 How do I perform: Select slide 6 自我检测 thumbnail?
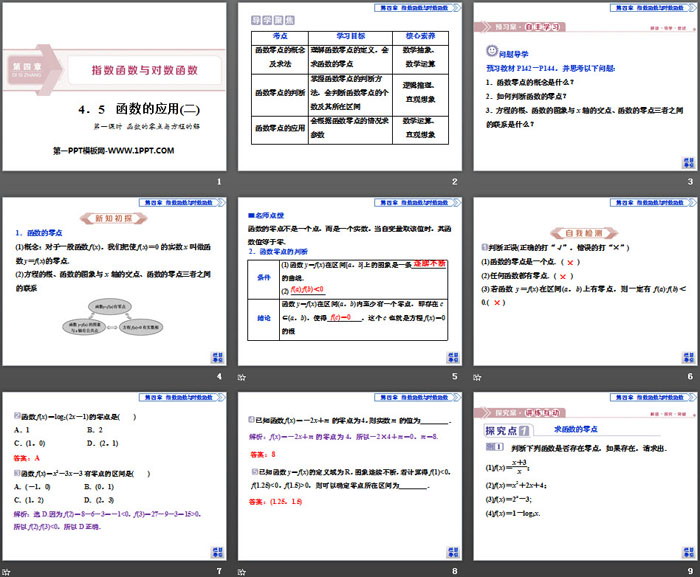point(585,282)
